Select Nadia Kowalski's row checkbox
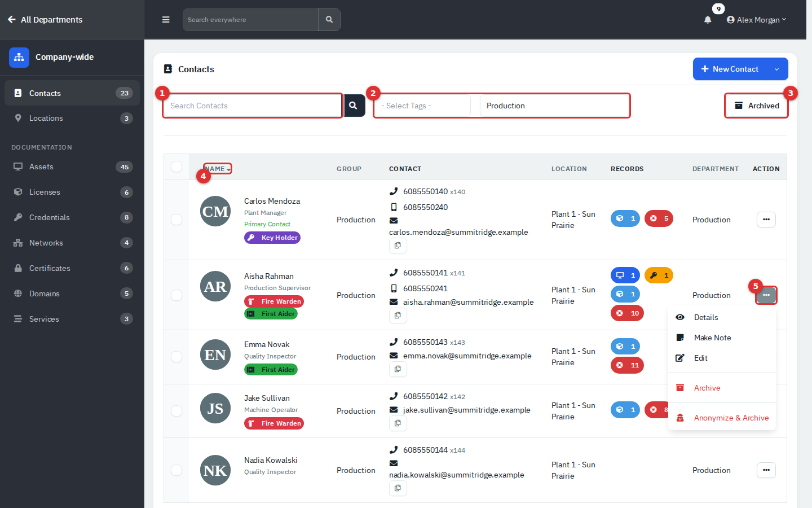 click(176, 470)
